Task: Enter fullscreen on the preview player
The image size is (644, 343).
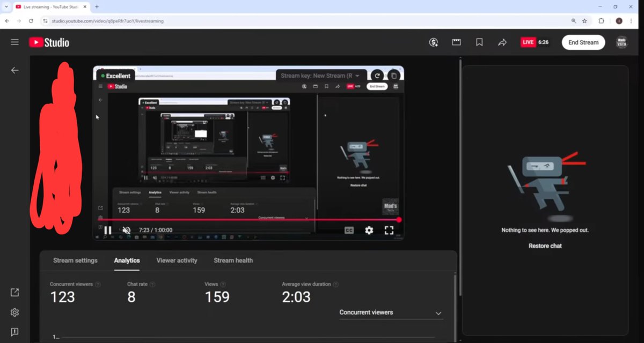Action: point(389,230)
